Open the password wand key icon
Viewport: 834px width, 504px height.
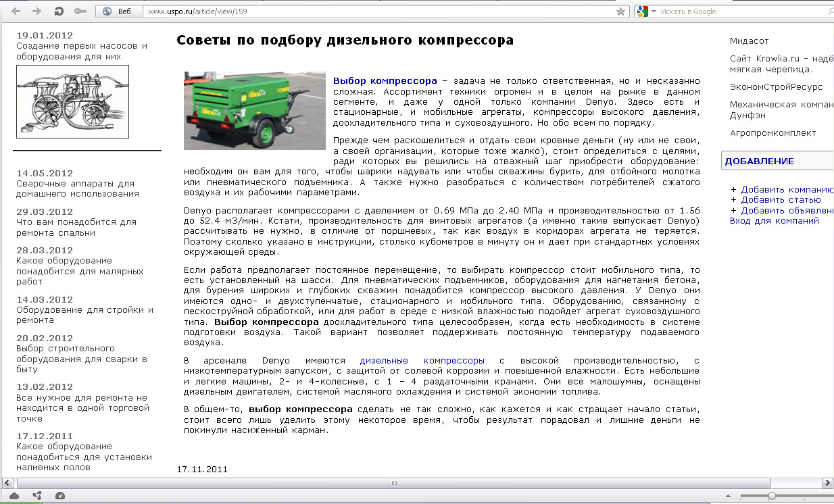click(x=80, y=11)
